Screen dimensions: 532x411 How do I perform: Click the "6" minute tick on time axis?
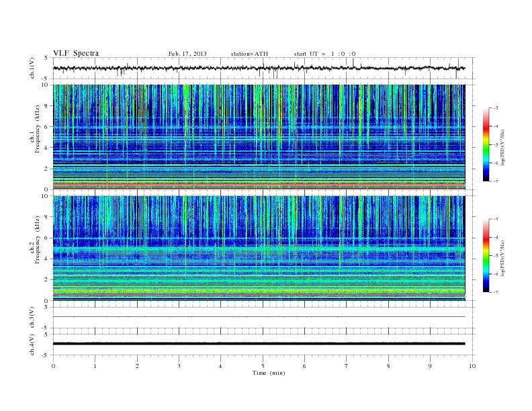pos(304,366)
